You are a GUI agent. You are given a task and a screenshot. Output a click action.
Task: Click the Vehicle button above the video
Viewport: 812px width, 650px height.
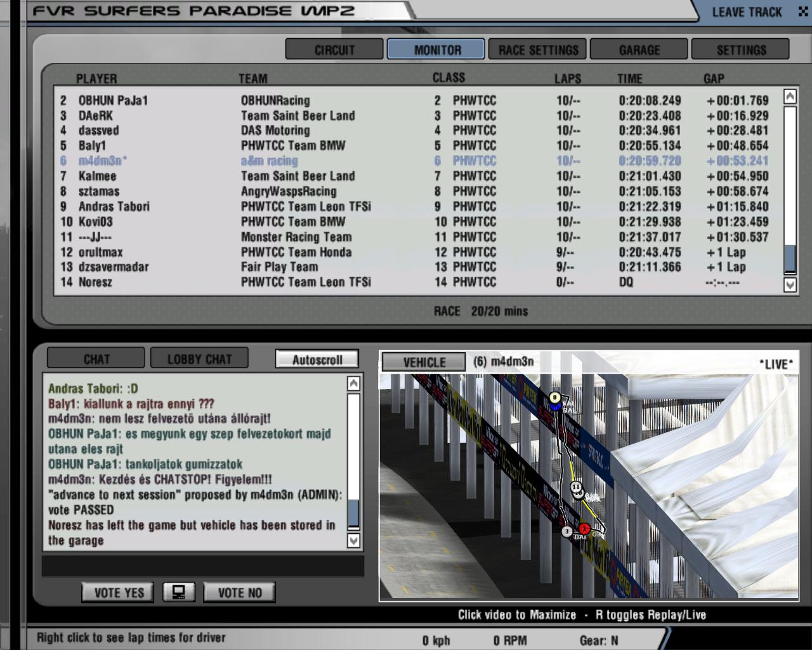[x=424, y=362]
